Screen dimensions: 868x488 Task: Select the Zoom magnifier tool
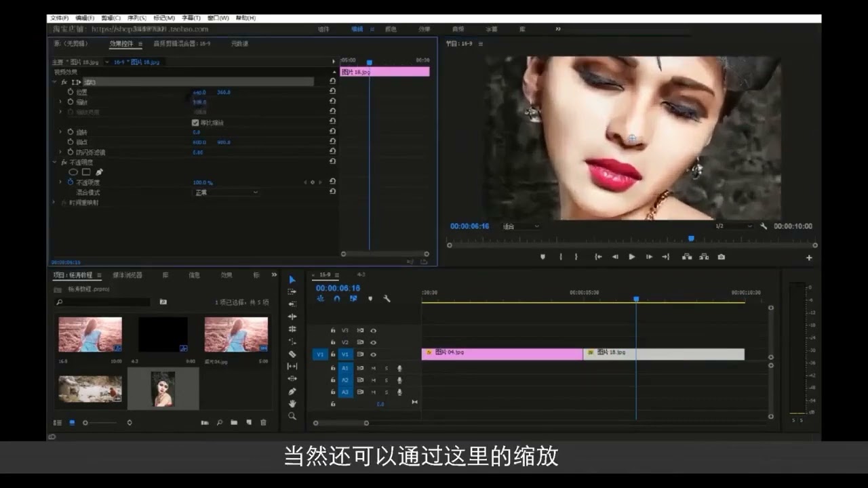[292, 416]
